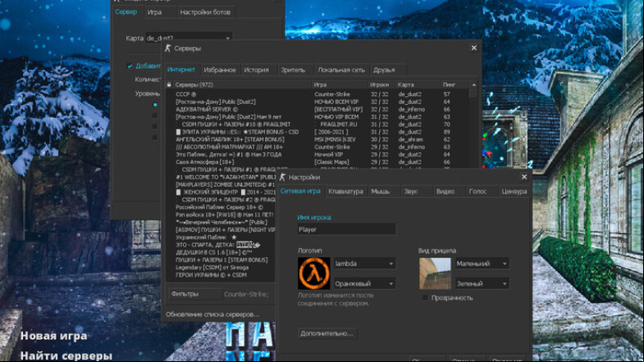This screenshot has width=644, height=362.
Task: Click the lambda logo preview image
Action: coord(313,273)
